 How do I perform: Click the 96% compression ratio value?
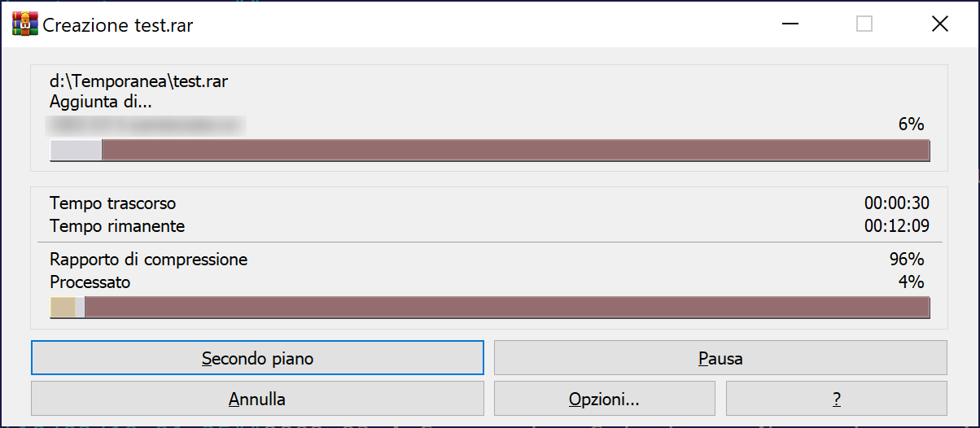906,260
